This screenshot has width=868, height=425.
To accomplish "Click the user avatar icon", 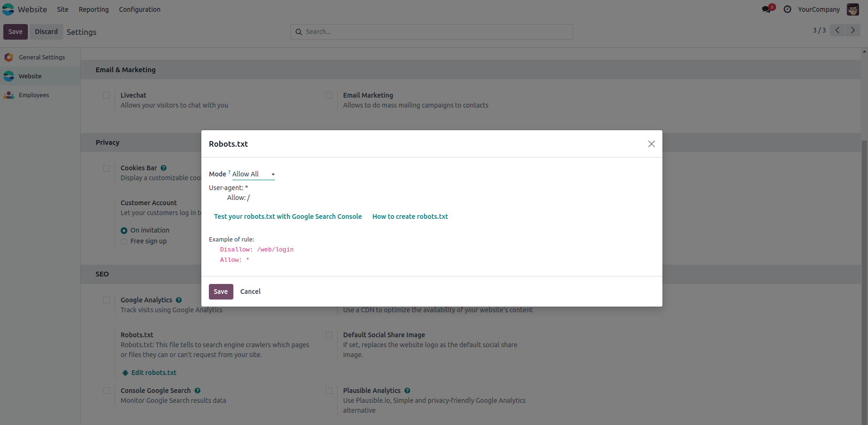I will [x=853, y=9].
